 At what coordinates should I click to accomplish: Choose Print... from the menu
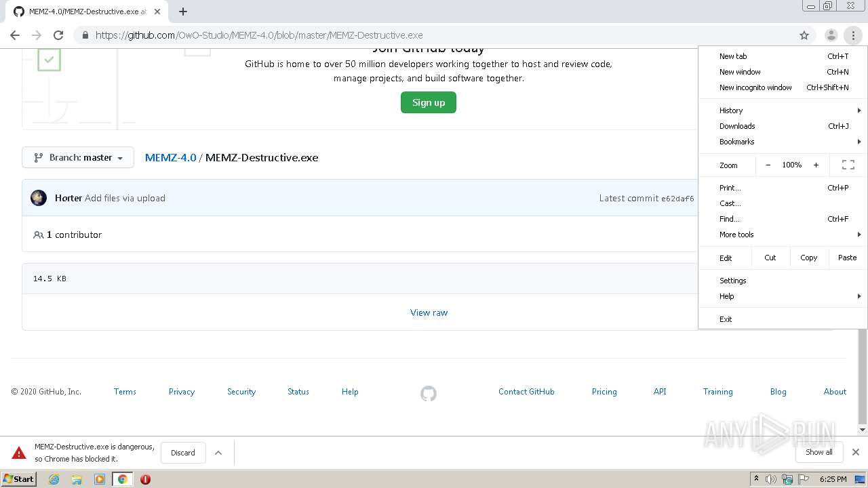coord(783,188)
